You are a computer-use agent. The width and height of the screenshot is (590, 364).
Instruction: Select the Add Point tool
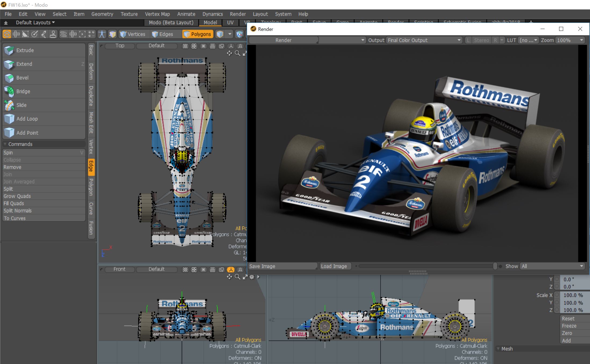click(44, 133)
